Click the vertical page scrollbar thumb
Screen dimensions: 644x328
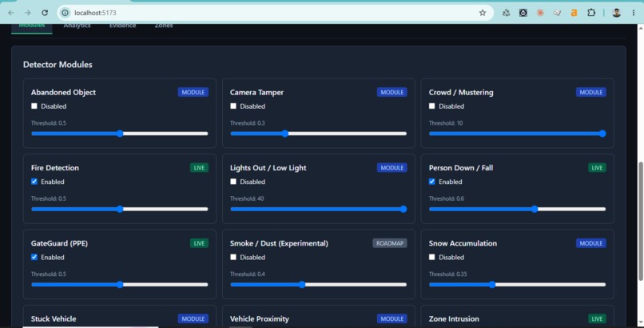[x=640, y=222]
